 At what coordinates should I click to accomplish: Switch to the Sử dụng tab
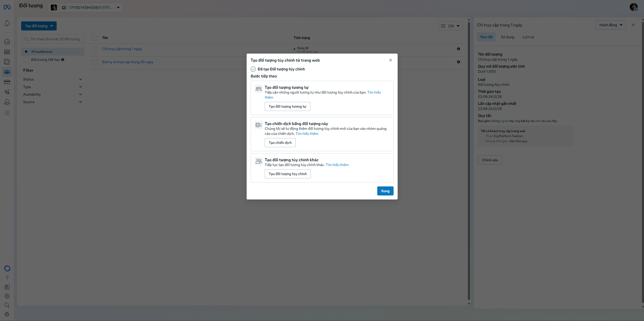[x=507, y=37]
